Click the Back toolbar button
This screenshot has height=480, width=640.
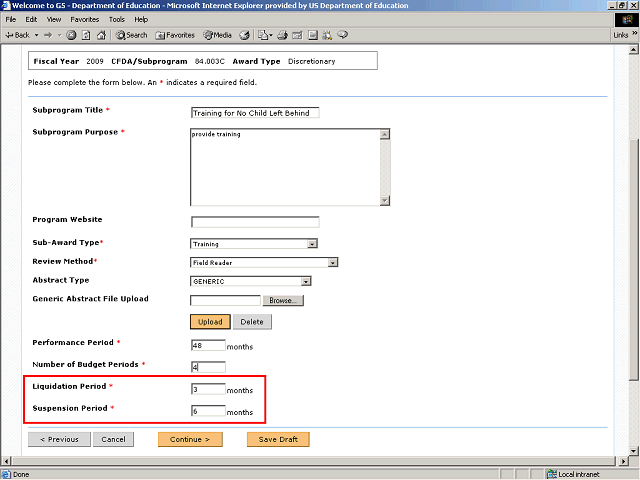tap(17, 35)
